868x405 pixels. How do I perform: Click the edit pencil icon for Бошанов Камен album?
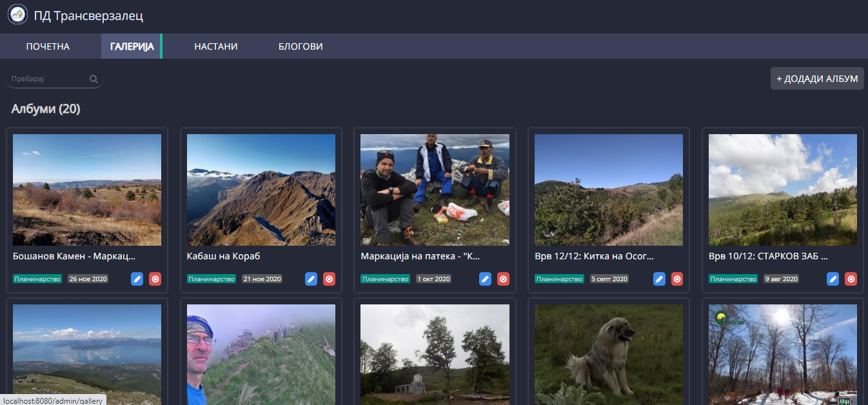137,279
